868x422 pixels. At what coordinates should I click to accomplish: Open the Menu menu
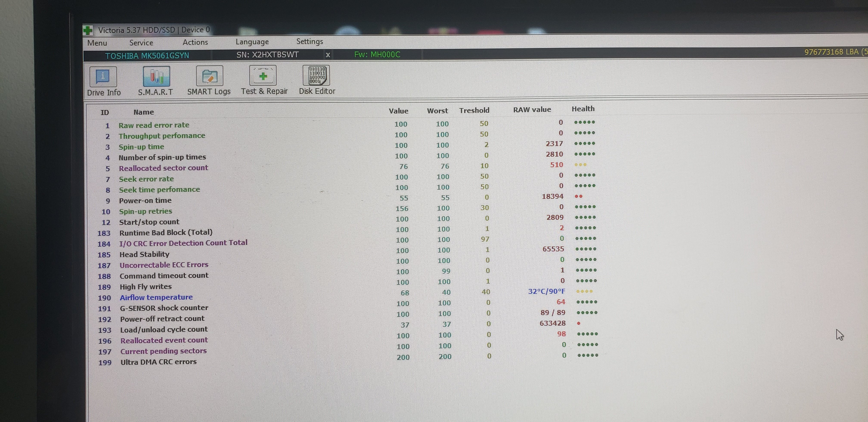pyautogui.click(x=97, y=43)
